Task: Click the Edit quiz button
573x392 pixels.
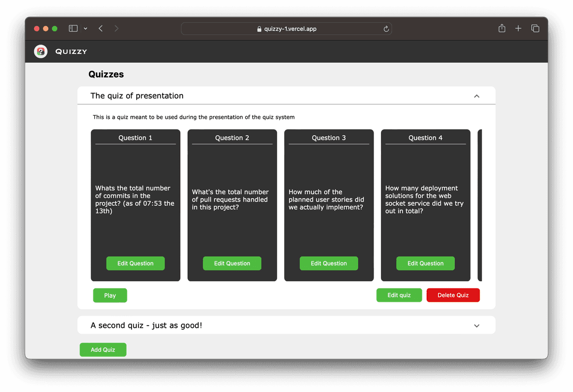Action: click(399, 295)
